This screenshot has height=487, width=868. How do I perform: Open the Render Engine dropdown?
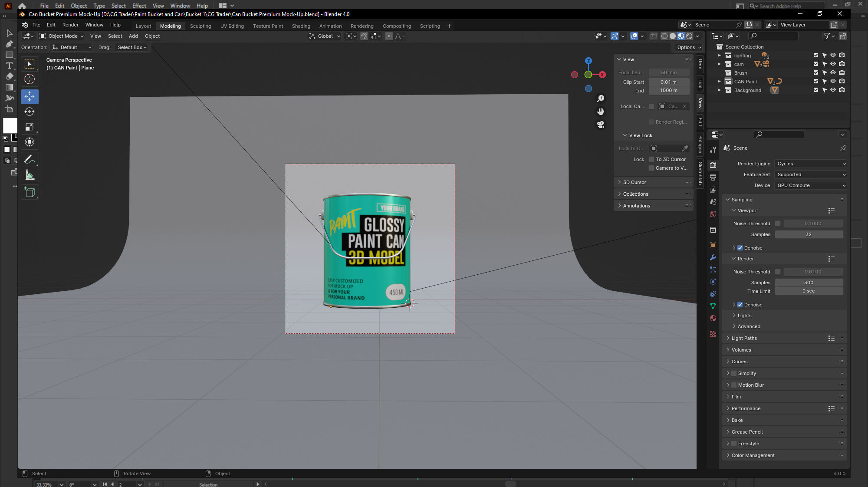pos(811,164)
